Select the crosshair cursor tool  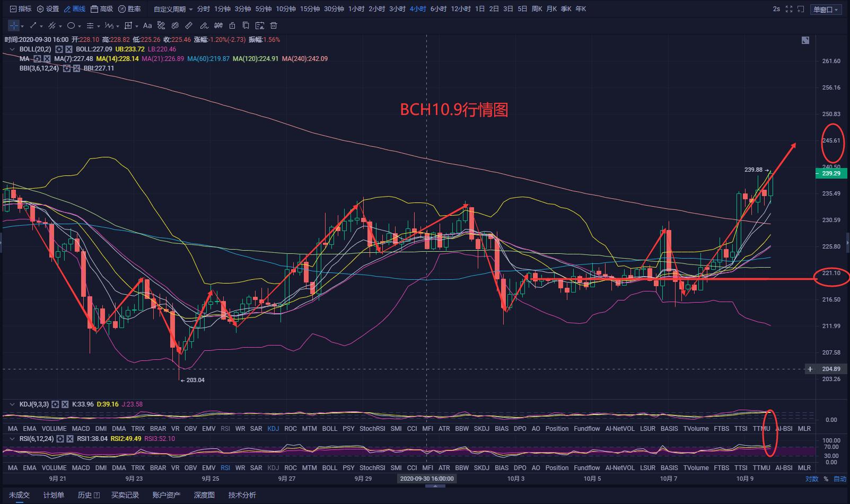13,25
